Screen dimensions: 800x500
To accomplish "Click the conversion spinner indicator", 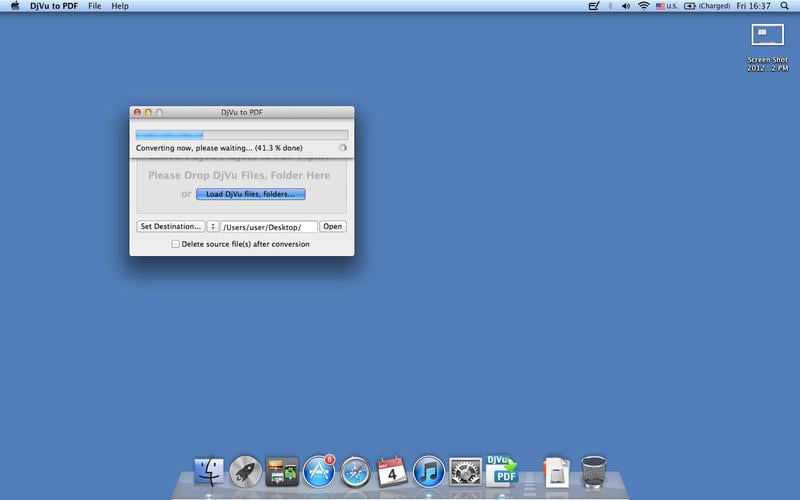I will point(343,147).
